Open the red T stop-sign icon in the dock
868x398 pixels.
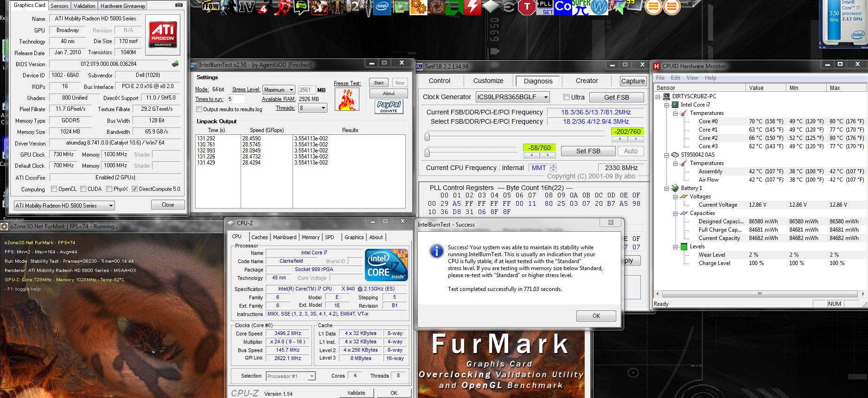[527, 7]
